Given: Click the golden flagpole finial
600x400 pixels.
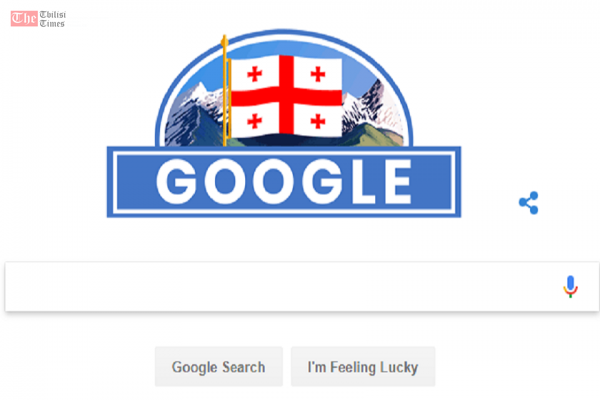Looking at the screenshot, I should (224, 41).
